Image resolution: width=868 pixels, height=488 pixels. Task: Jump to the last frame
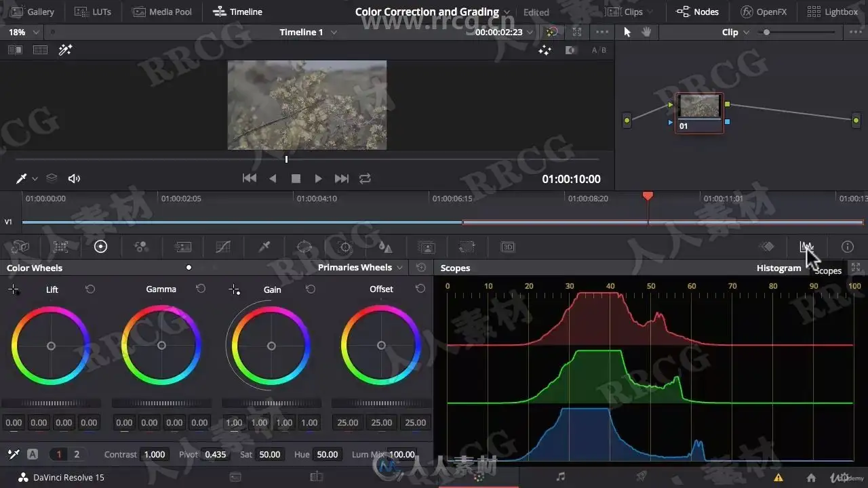click(x=342, y=178)
